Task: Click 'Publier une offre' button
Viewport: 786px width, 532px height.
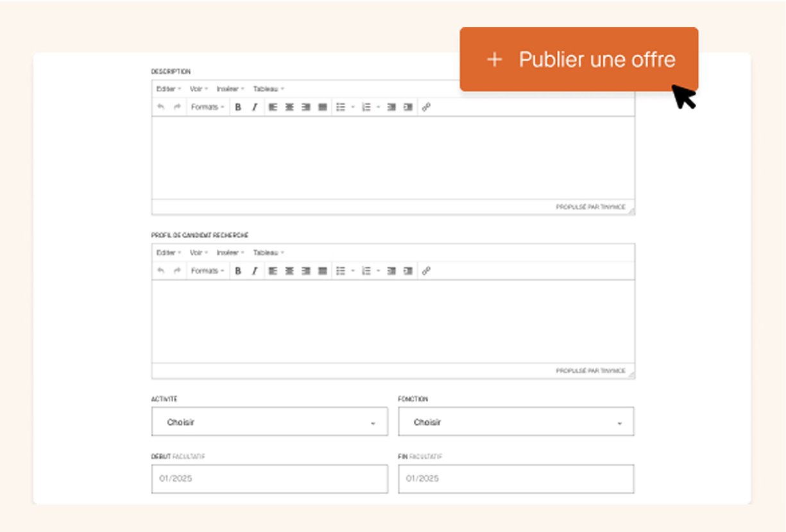Action: [x=579, y=60]
